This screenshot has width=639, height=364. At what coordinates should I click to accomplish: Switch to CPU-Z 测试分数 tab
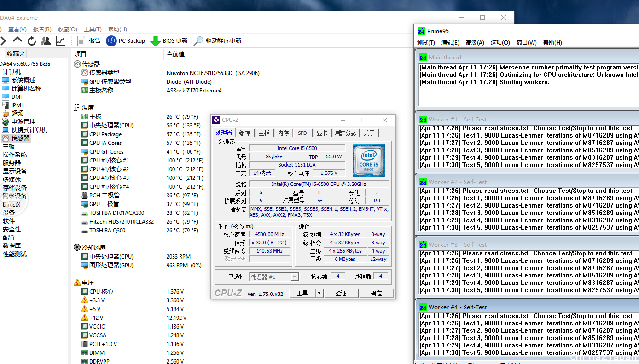345,133
